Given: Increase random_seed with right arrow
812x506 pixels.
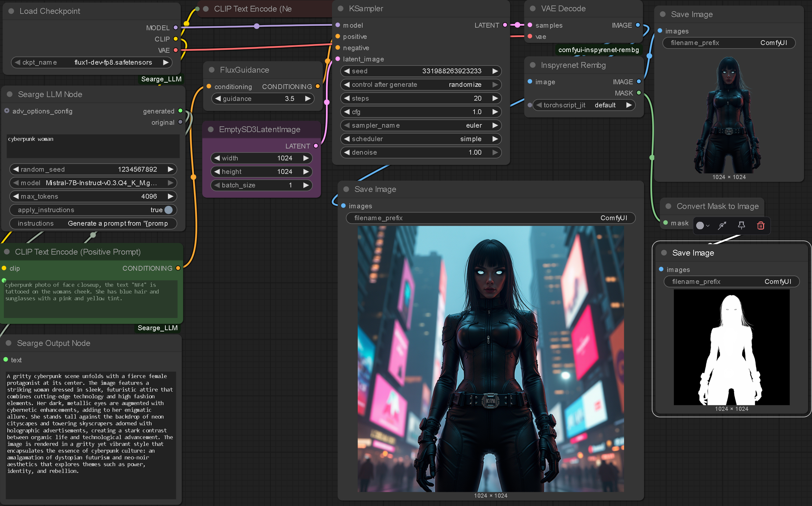Looking at the screenshot, I should point(171,169).
